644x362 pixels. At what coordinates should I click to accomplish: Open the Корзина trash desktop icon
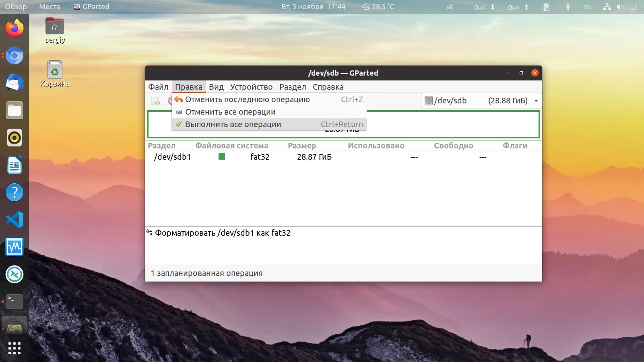(x=55, y=74)
